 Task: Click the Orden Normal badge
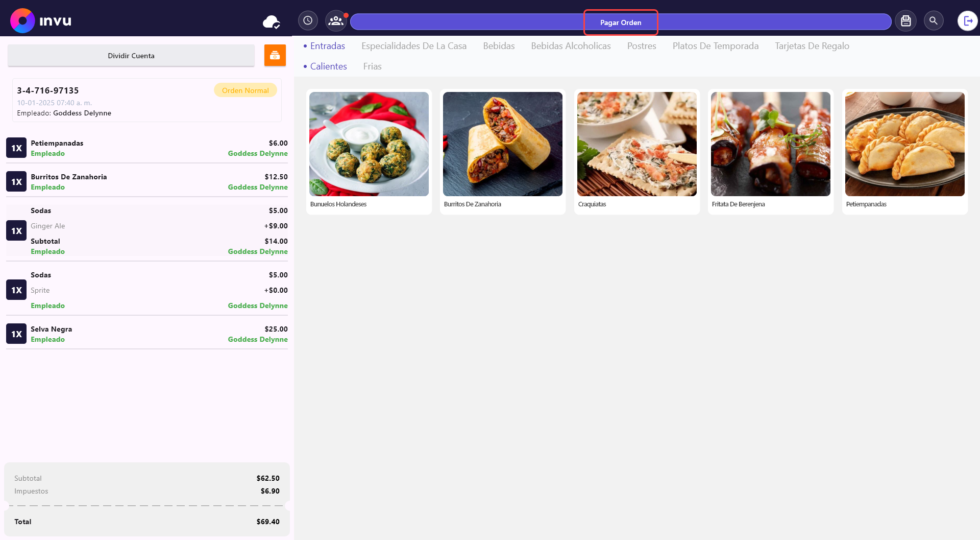pos(246,90)
